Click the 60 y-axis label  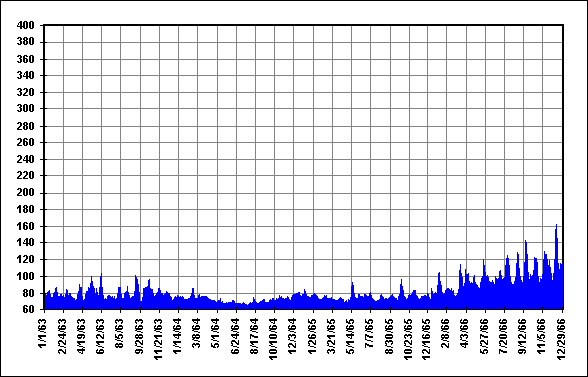pos(28,309)
